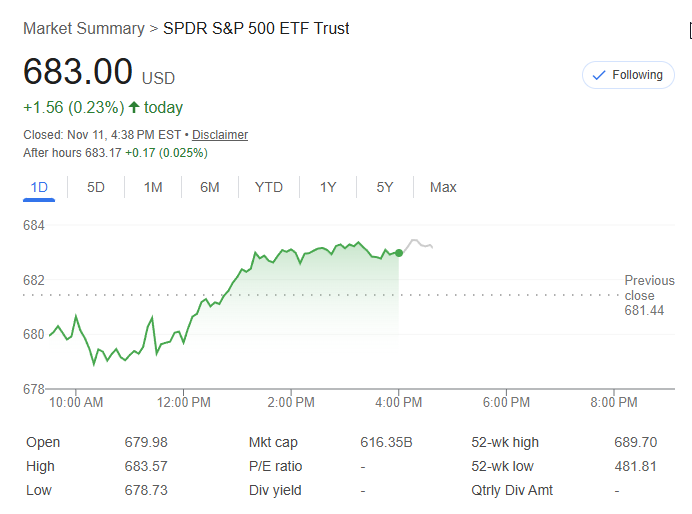Click the 683.00 USD price

(99, 73)
